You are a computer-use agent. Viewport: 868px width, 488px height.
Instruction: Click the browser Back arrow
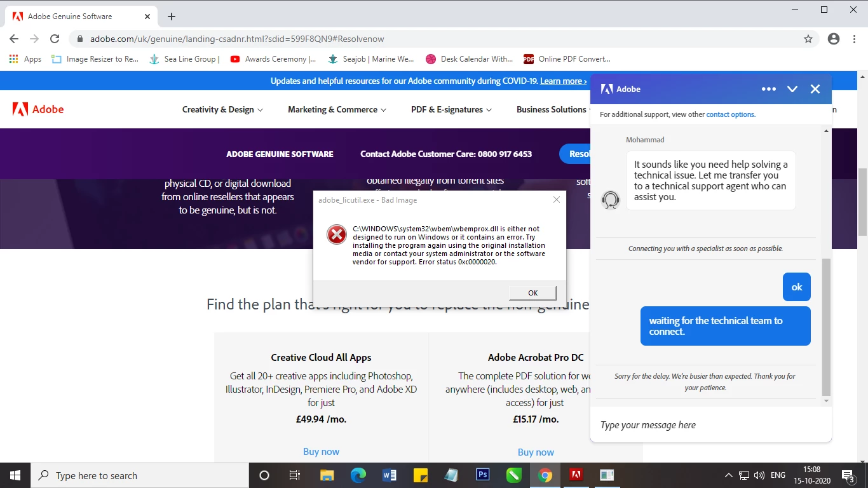click(x=14, y=39)
